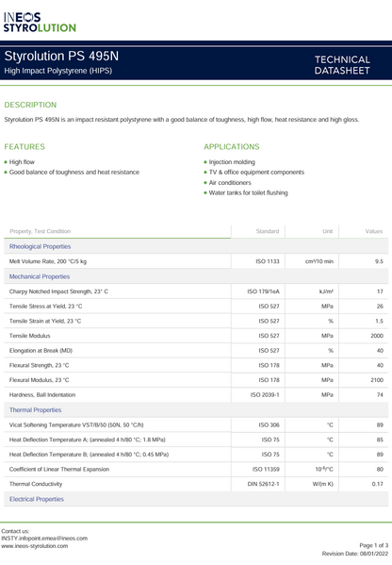The width and height of the screenshot is (392, 565).
Task: Click the TECHNICAL DATASHEET header text
Action: (x=342, y=65)
